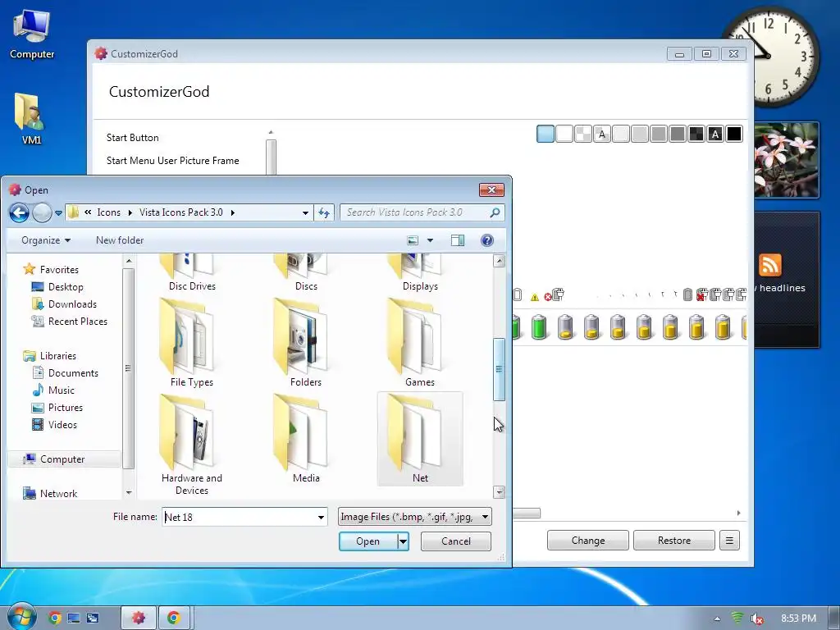
Task: Go back using the blue Back arrow
Action: [x=20, y=212]
